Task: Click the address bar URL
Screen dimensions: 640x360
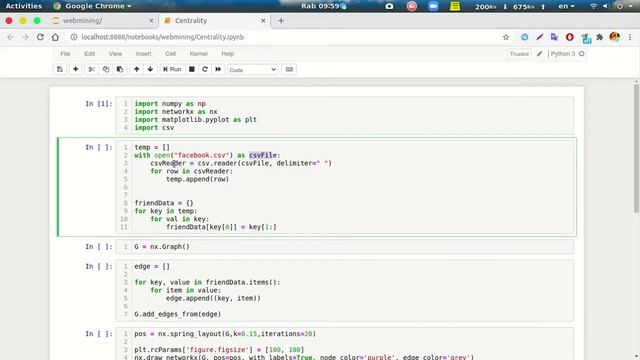Action: (x=162, y=37)
